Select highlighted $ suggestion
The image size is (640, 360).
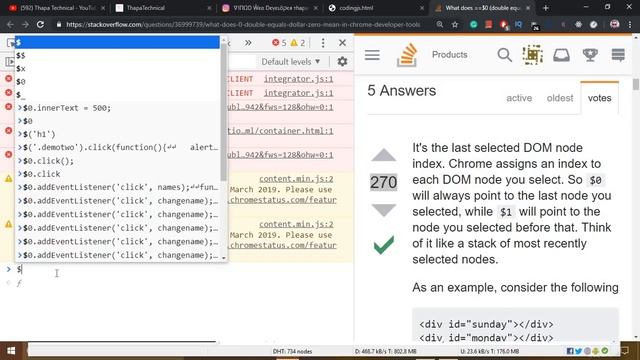pyautogui.click(x=118, y=42)
